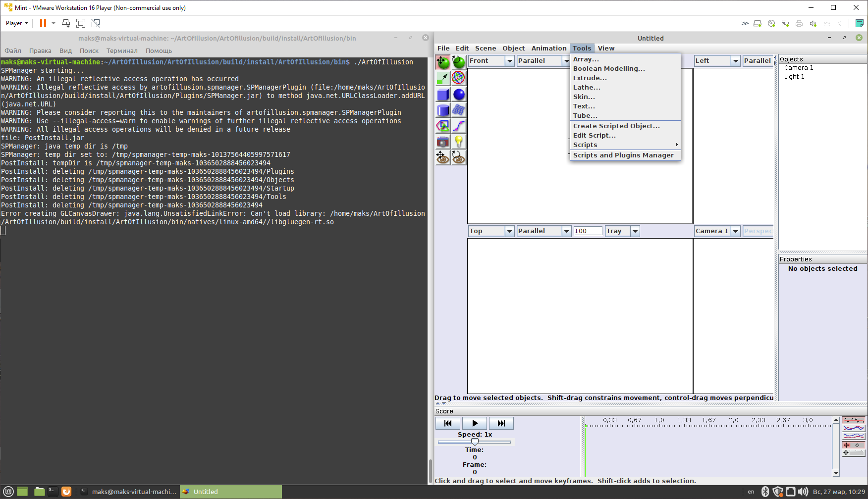Choose Lathe... from Tools menu
The image size is (868, 499).
[x=625, y=87]
